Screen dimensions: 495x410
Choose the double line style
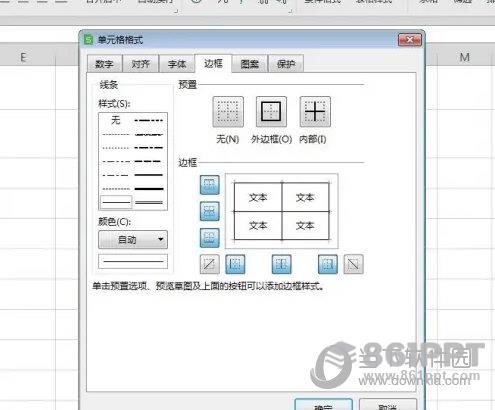[149, 202]
